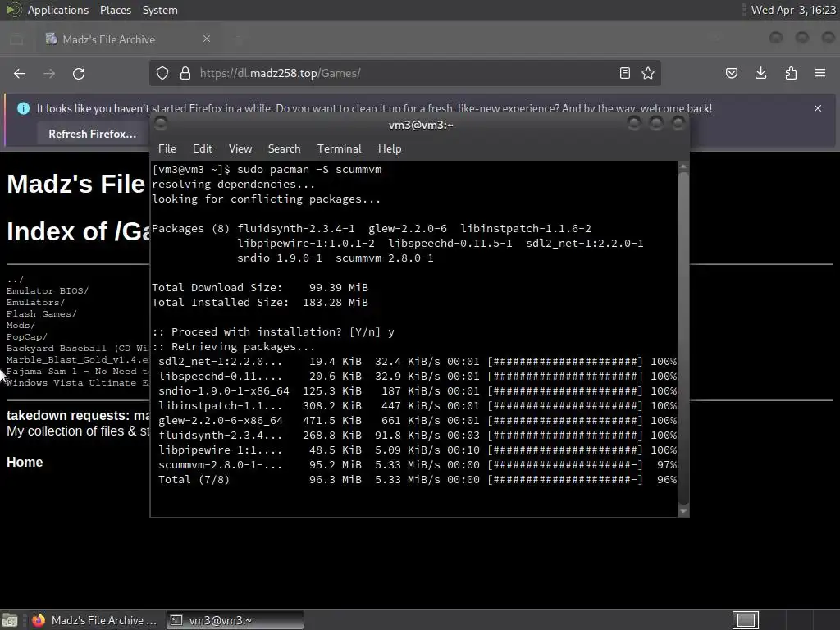Click the Total (7/8) progress line

click(417, 480)
